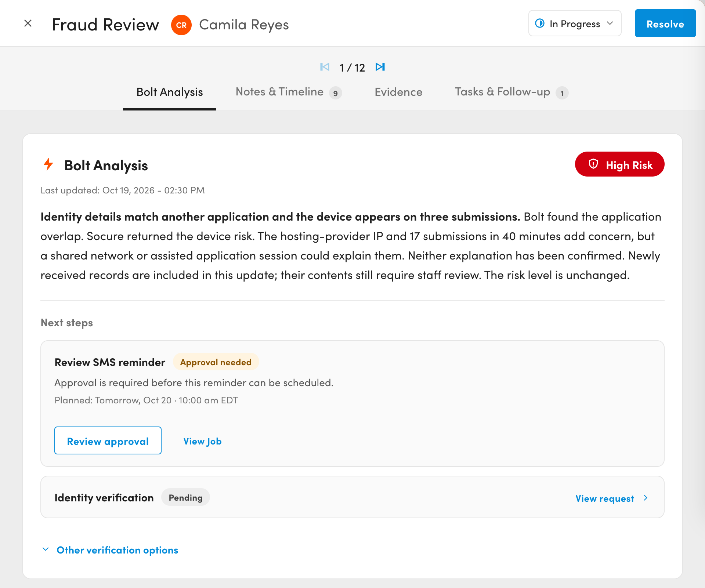Viewport: 705px width, 588px height.
Task: Click the Next steps label
Action: pyautogui.click(x=66, y=323)
